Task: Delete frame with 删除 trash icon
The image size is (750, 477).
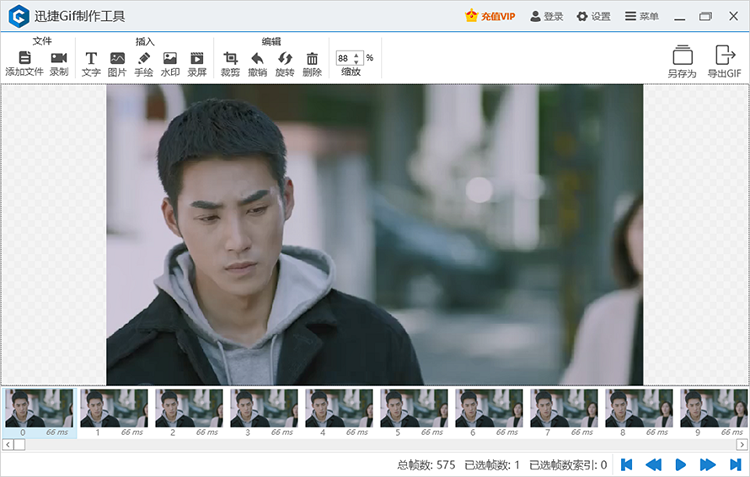Action: coord(312,58)
